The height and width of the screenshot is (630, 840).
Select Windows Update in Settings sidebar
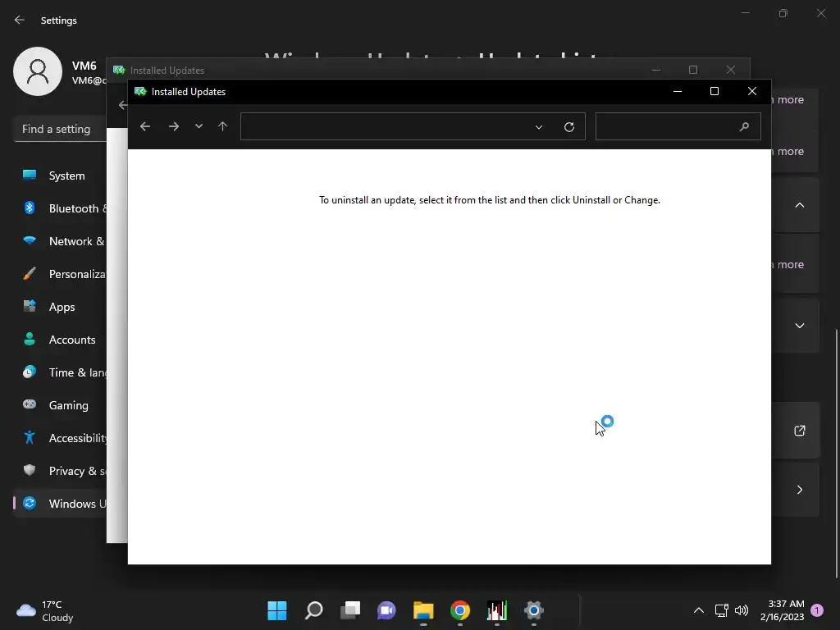pyautogui.click(x=59, y=504)
